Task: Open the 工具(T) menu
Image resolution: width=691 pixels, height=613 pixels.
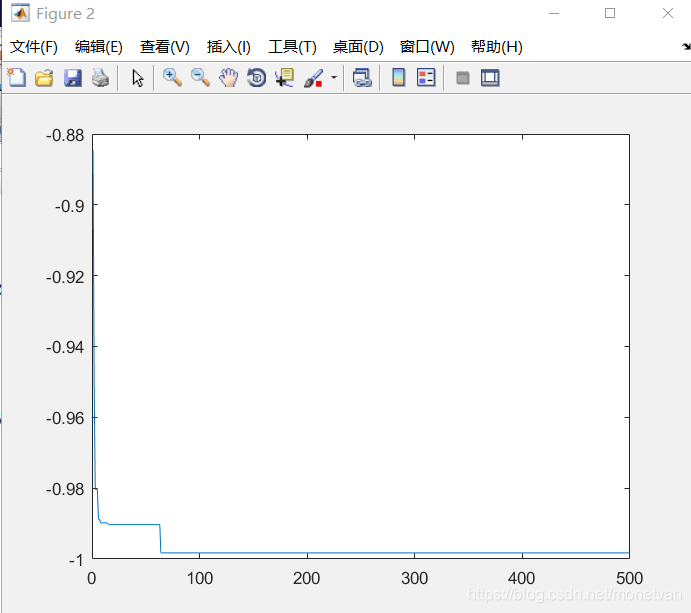Action: pyautogui.click(x=293, y=47)
